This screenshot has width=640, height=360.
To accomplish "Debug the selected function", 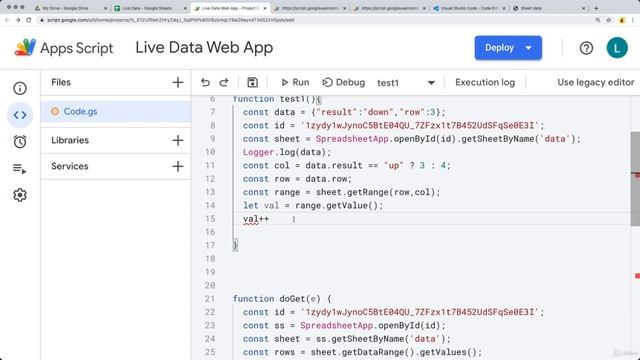I will pos(344,82).
